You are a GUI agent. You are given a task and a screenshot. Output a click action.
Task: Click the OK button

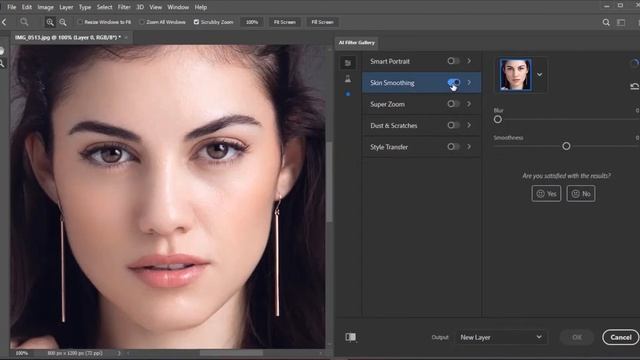click(x=577, y=337)
